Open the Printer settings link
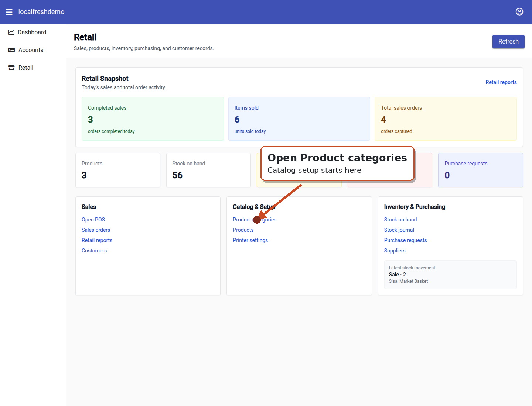532x406 pixels. click(x=250, y=240)
